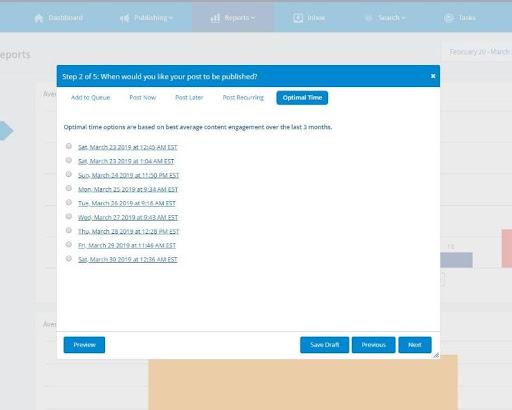Screen dimensions: 512x410
Task: Open the Wed, March 27 9:43 AM link
Action: [128, 217]
